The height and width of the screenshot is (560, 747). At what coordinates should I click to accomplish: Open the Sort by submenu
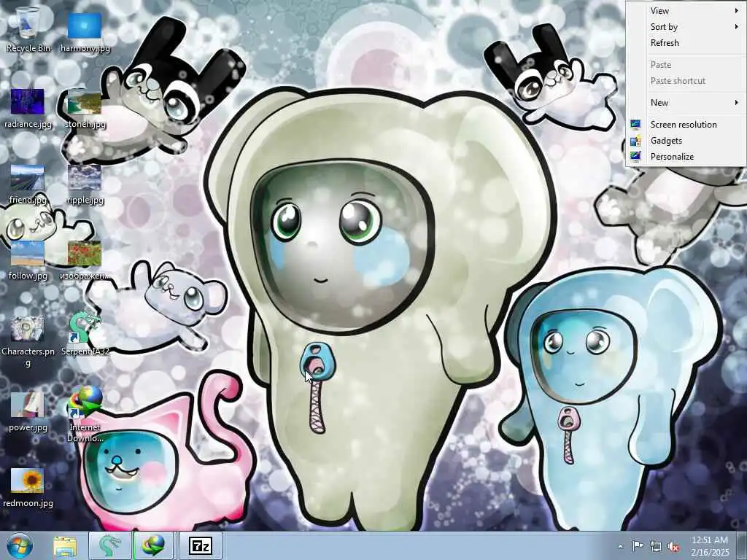coord(686,27)
